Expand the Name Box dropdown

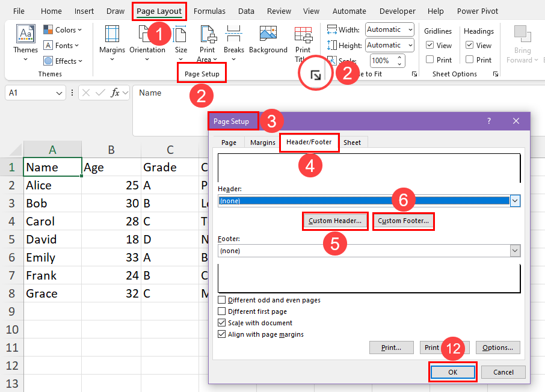[x=59, y=93]
